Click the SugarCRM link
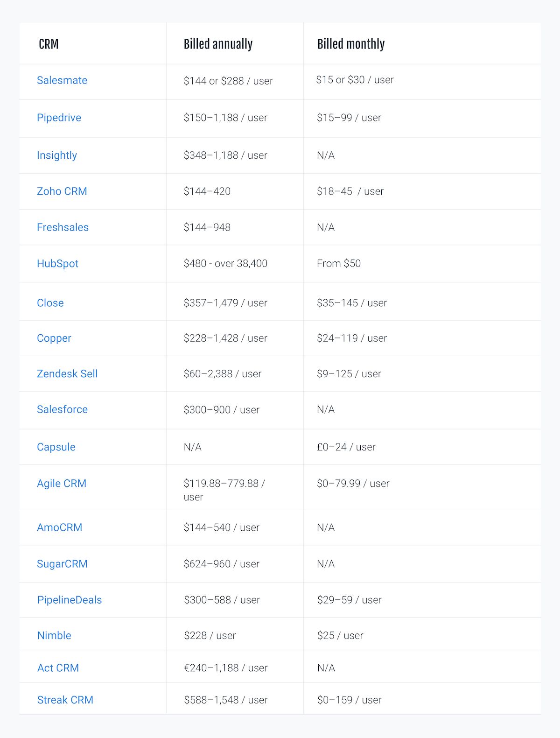560x738 pixels. pos(62,564)
